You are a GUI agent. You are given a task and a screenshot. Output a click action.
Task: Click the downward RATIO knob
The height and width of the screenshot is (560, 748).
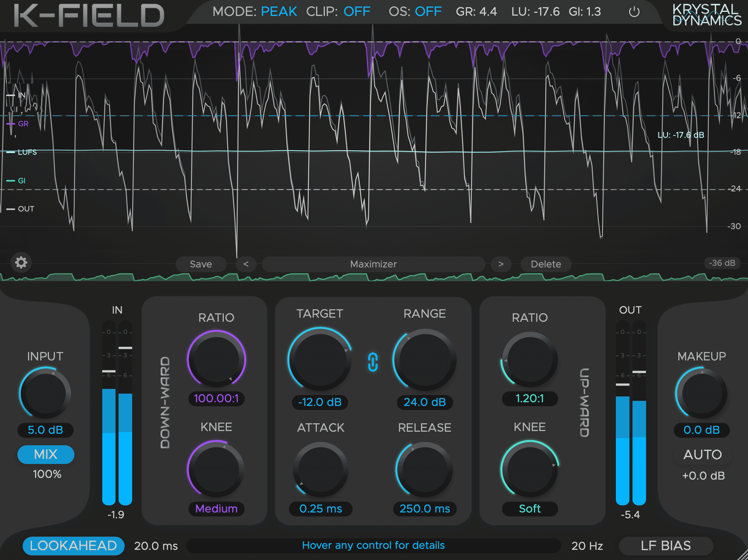pyautogui.click(x=216, y=359)
